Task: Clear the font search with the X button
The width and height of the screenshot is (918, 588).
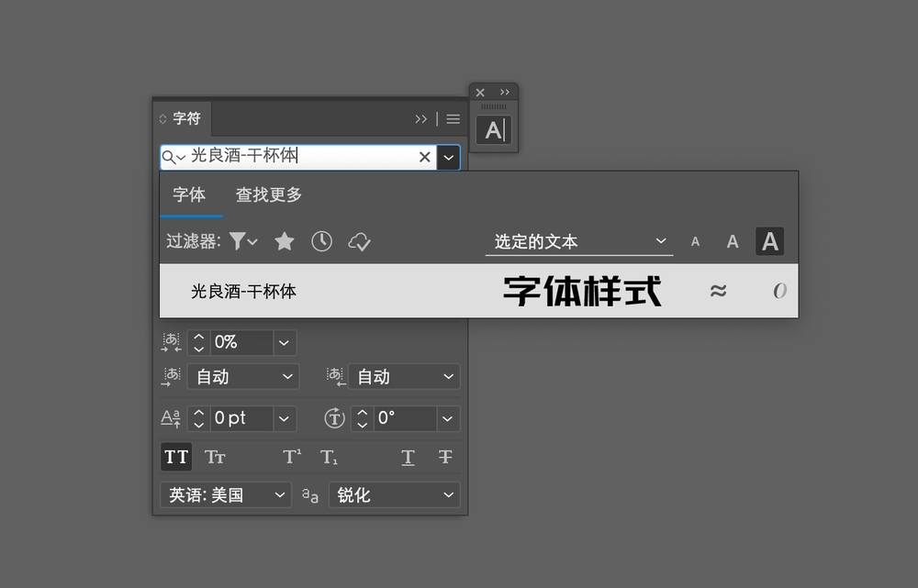Action: pyautogui.click(x=424, y=157)
